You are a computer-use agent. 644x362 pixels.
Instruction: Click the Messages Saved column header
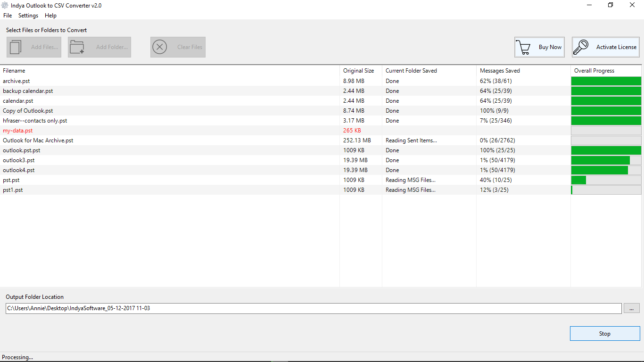click(x=523, y=71)
